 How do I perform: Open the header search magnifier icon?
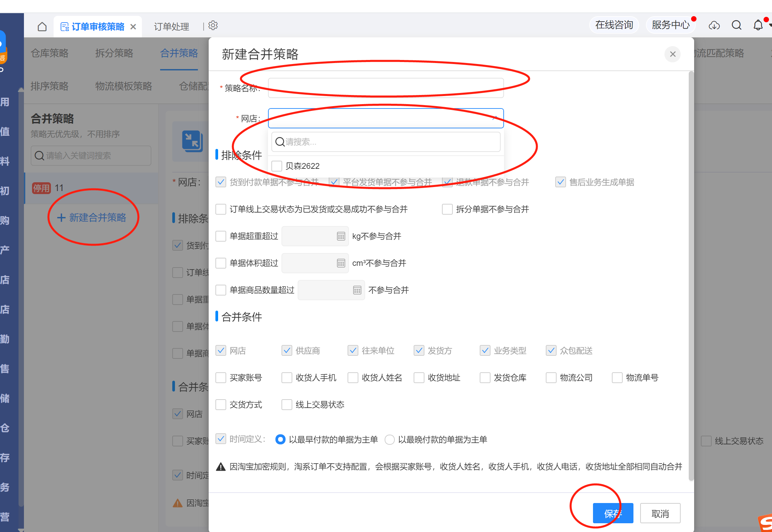(737, 25)
